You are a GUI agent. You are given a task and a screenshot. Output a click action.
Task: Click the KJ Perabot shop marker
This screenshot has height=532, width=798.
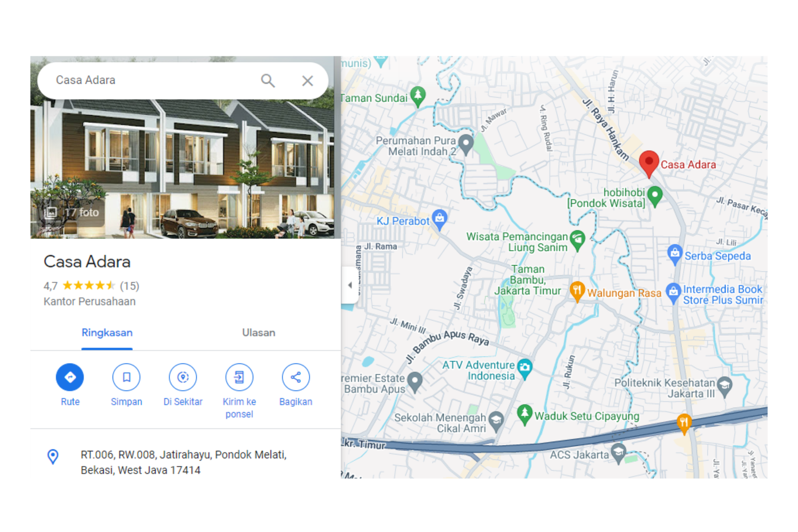(439, 220)
